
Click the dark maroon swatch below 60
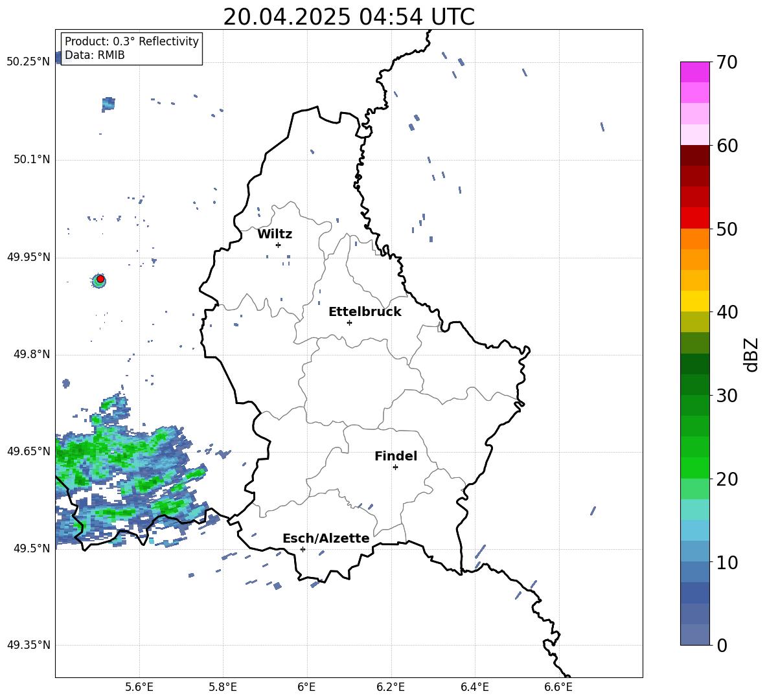point(695,155)
